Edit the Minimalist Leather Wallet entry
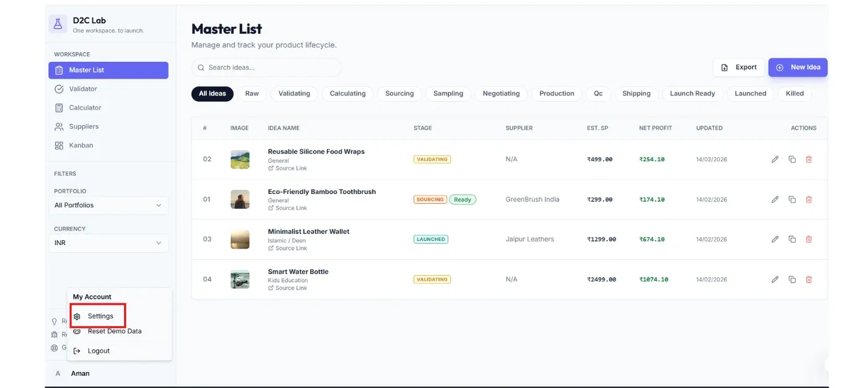 [x=775, y=239]
